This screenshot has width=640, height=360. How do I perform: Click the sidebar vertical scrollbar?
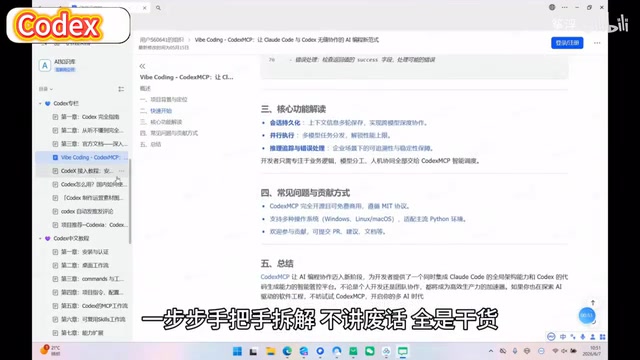130,201
